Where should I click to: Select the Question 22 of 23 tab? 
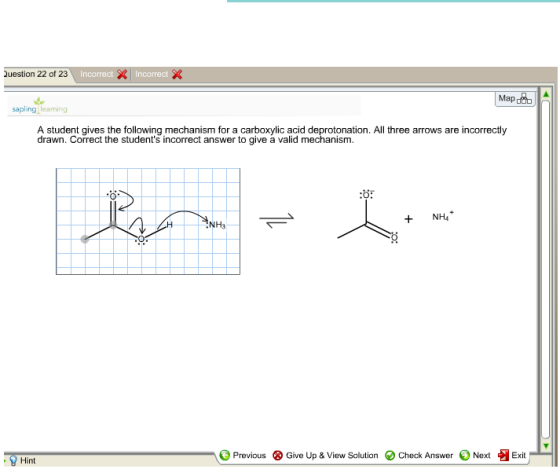(x=36, y=74)
